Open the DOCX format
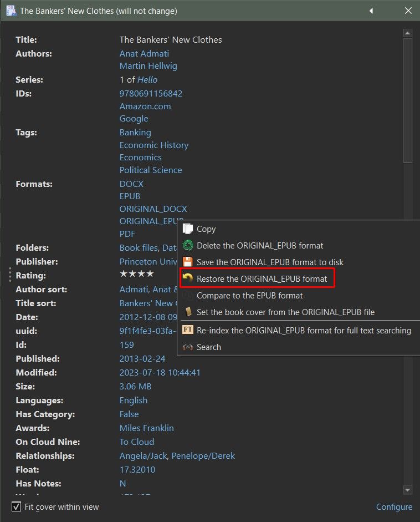This screenshot has width=420, height=522. click(132, 184)
